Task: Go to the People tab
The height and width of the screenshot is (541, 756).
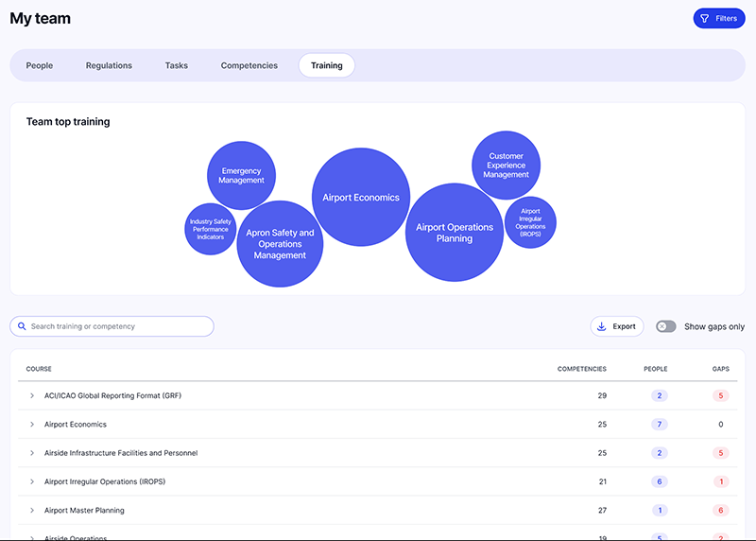Action: [x=40, y=65]
